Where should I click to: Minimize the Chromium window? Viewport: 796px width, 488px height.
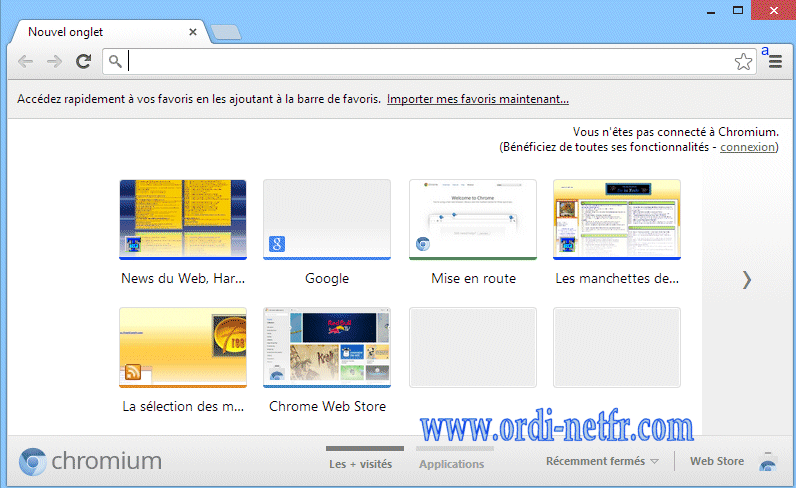pyautogui.click(x=711, y=11)
